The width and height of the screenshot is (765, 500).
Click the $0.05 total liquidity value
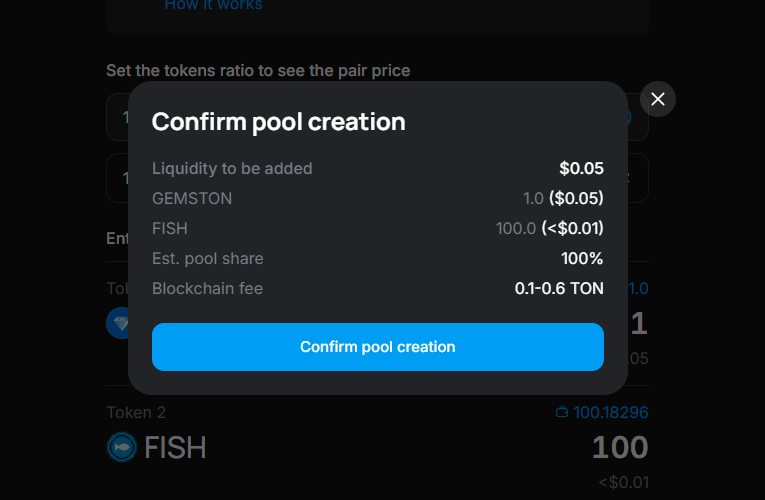581,168
